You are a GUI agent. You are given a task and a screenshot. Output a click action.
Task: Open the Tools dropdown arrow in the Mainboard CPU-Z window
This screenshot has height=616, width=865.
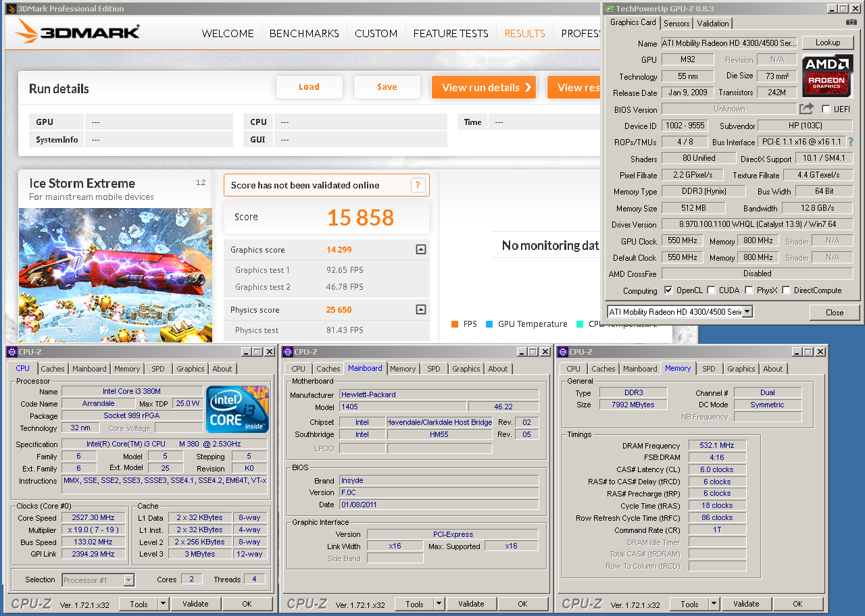pos(439,604)
